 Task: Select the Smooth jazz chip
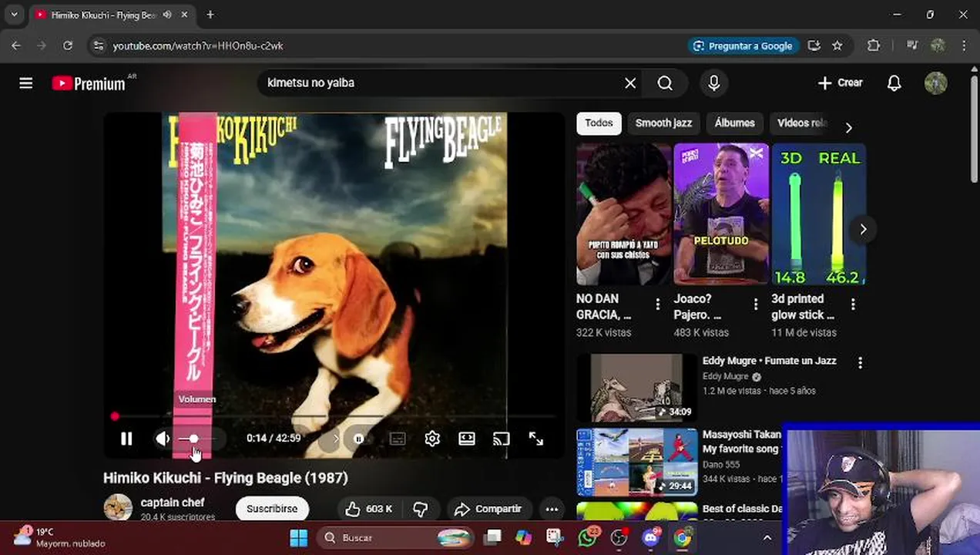[x=663, y=123]
